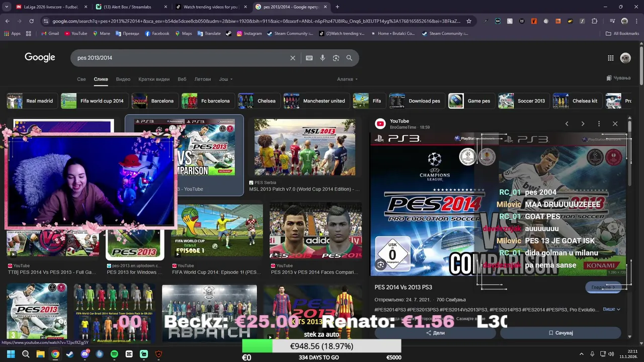This screenshot has height=362, width=644.
Task: Show hidden system tray icons chevron
Action: pos(582,354)
